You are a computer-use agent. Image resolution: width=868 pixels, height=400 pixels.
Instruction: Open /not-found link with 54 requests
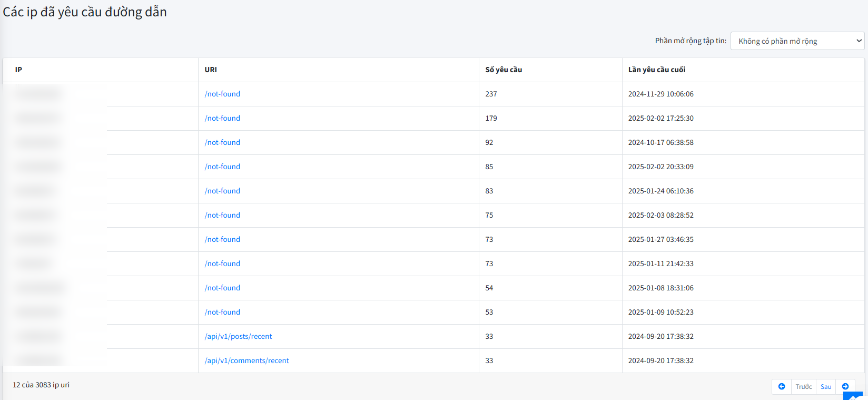[x=222, y=288]
